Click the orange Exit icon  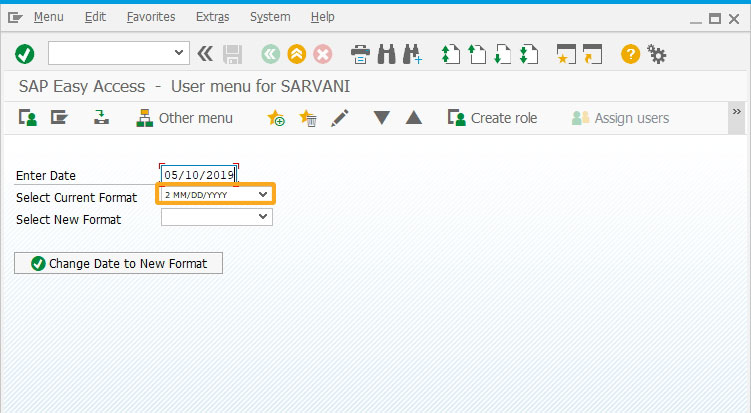[297, 54]
